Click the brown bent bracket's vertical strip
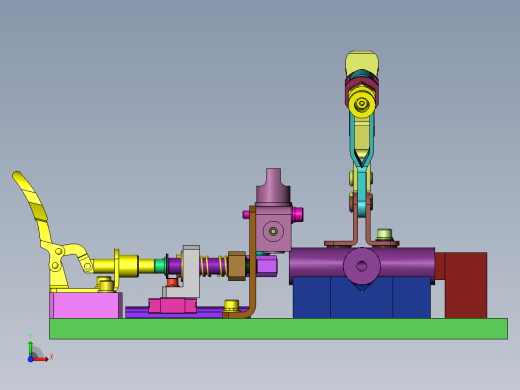Screen dimensions: 520x390 pos(252,260)
